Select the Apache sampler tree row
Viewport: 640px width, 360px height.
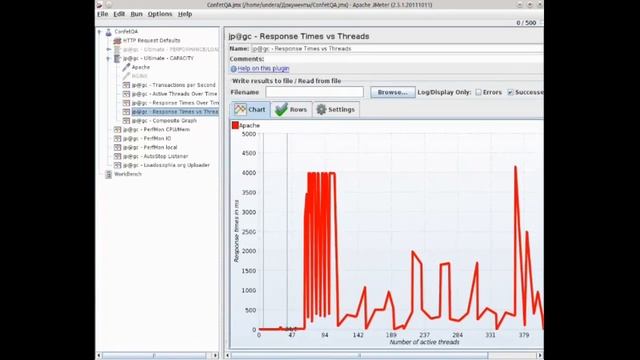click(x=141, y=67)
